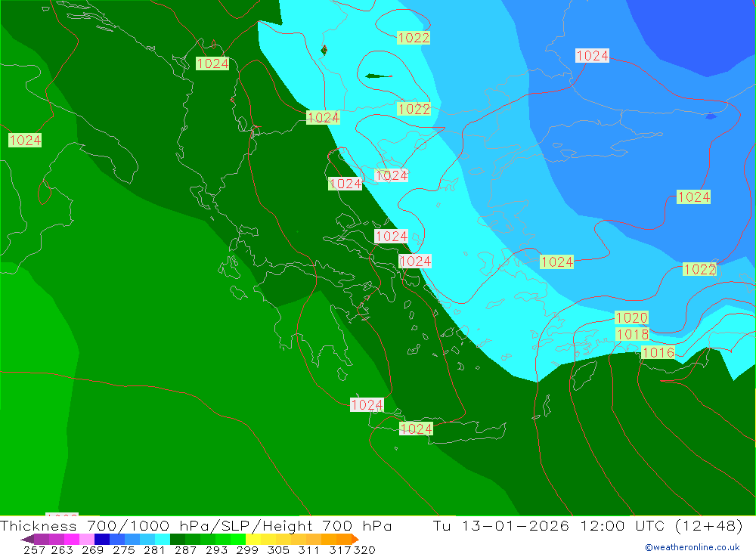This screenshot has height=554, width=756.
Task: Click the 1020 isobar pressure label
Action: (631, 317)
